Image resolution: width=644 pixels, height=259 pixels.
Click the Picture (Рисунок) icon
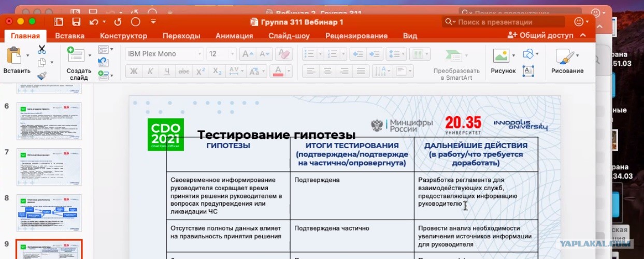(x=501, y=55)
